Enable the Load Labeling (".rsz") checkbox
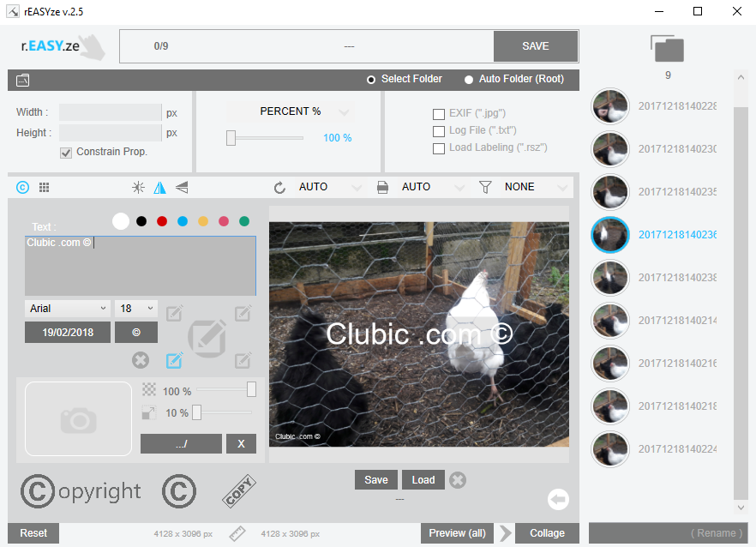 point(439,148)
